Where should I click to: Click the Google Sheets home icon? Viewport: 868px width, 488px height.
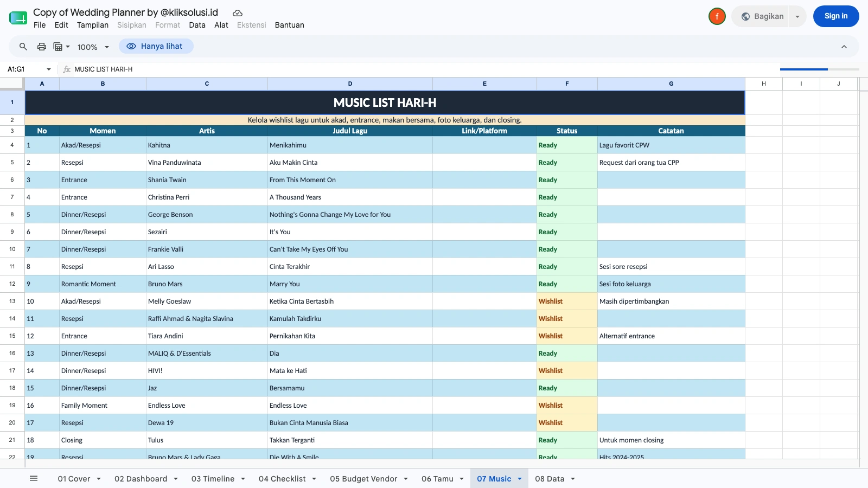[18, 18]
